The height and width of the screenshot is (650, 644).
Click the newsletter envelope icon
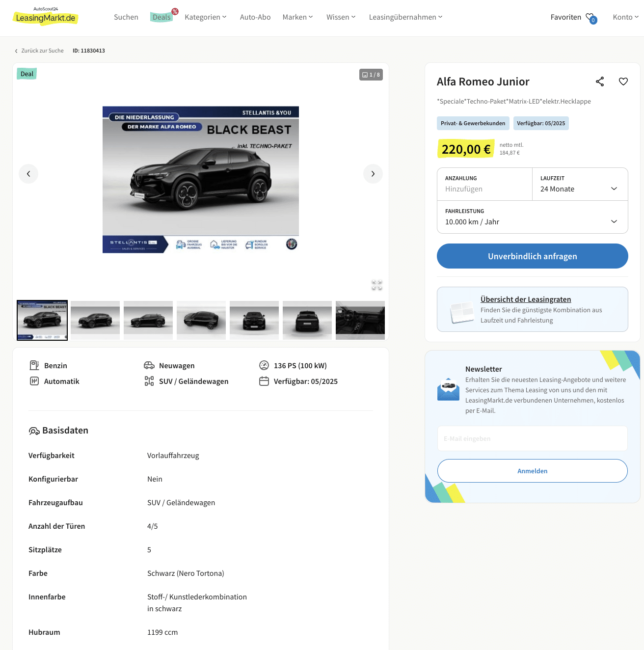click(448, 389)
